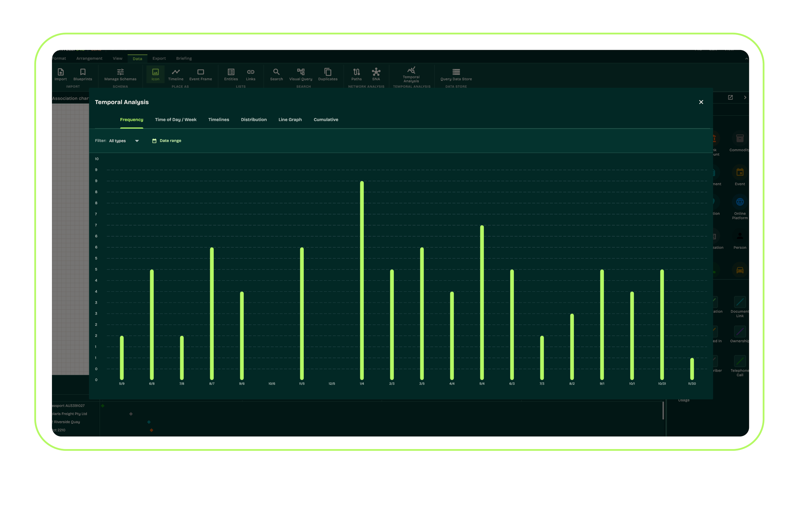Open Blueprints from the ribbon
The image size is (812, 506).
coord(82,74)
